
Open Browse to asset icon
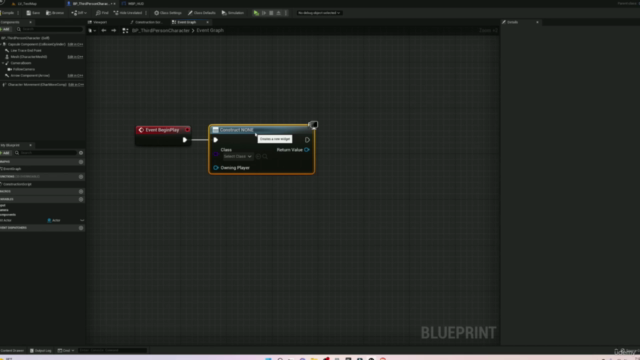[55, 13]
